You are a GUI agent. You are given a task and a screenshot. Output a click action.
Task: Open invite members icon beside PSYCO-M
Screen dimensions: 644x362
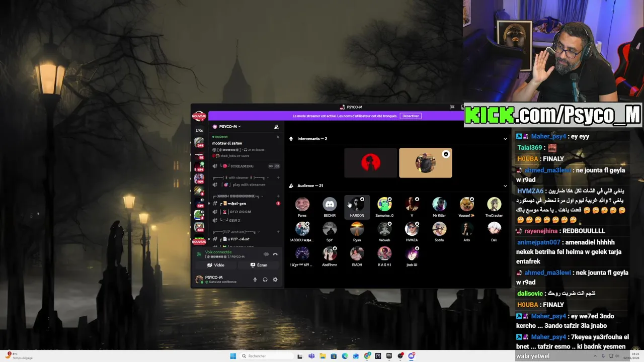pos(276,127)
